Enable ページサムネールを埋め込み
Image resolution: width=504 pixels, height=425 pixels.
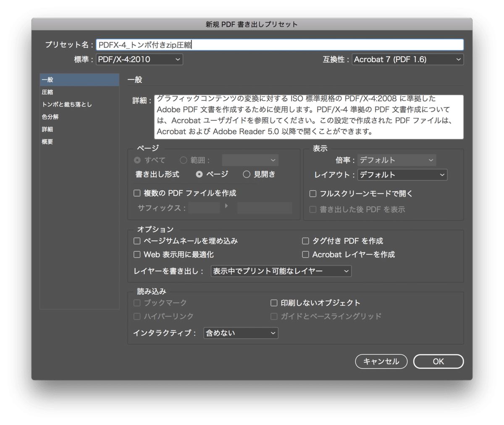(x=137, y=241)
